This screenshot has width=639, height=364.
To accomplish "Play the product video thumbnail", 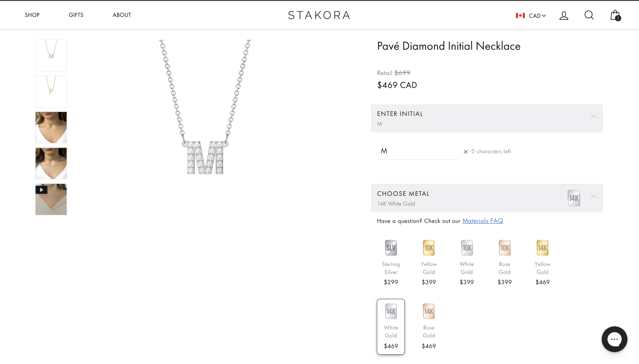I will [x=51, y=199].
